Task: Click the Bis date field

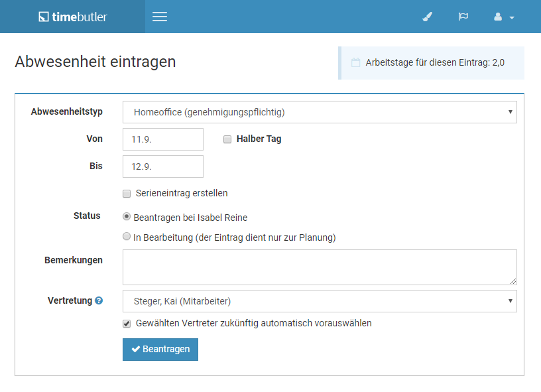Action: [163, 166]
